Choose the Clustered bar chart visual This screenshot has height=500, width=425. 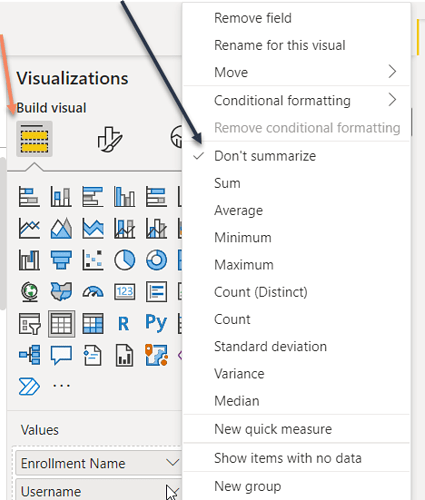pos(93,196)
